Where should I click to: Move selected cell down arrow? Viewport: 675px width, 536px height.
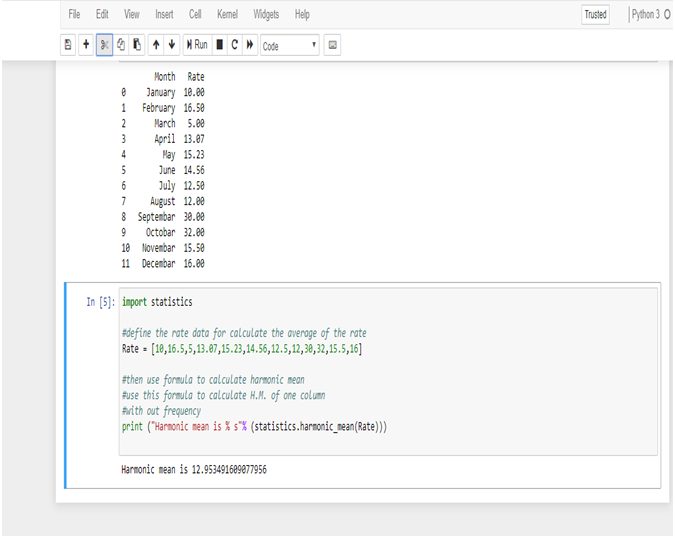[x=172, y=45]
